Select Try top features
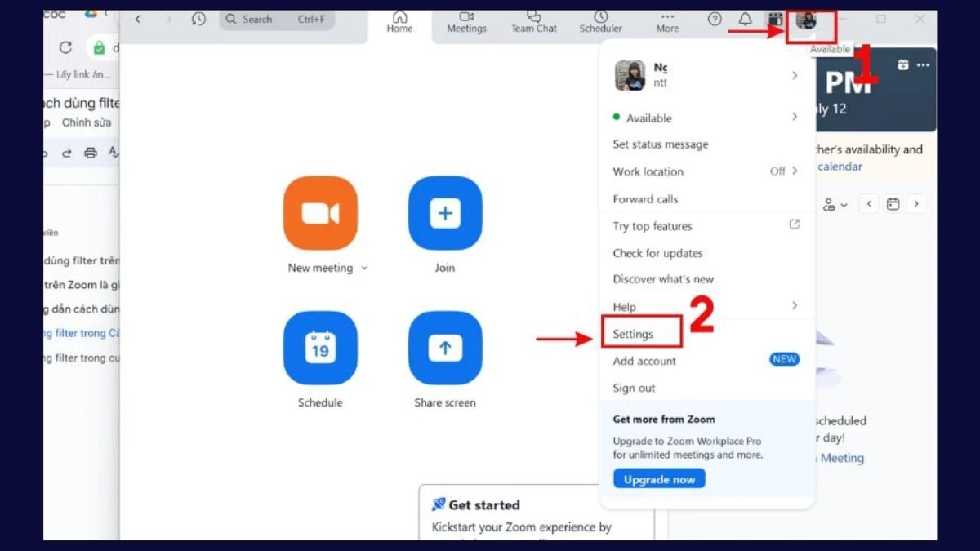The image size is (980, 551). (653, 226)
